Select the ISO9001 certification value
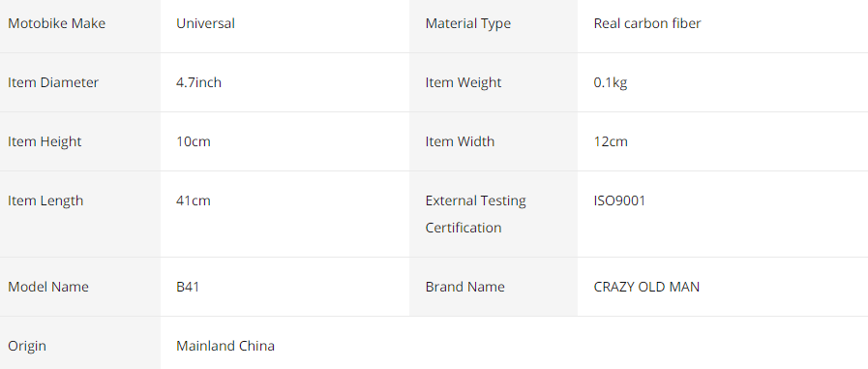The height and width of the screenshot is (369, 868). click(x=619, y=200)
